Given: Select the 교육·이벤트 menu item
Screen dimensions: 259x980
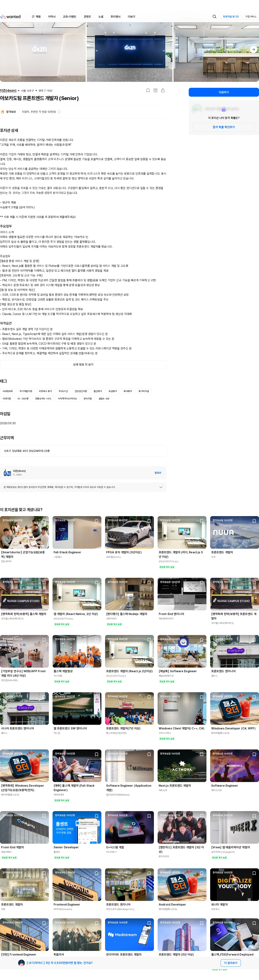Looking at the screenshot, I should (x=70, y=17).
